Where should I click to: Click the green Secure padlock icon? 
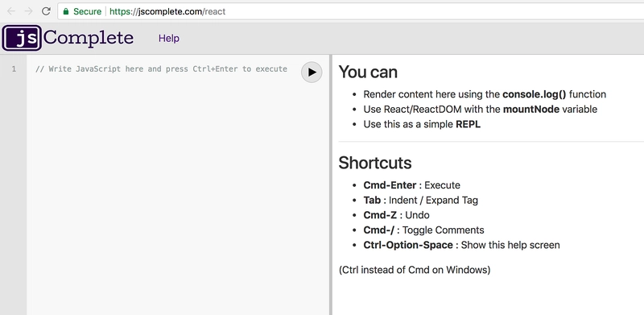tap(66, 11)
